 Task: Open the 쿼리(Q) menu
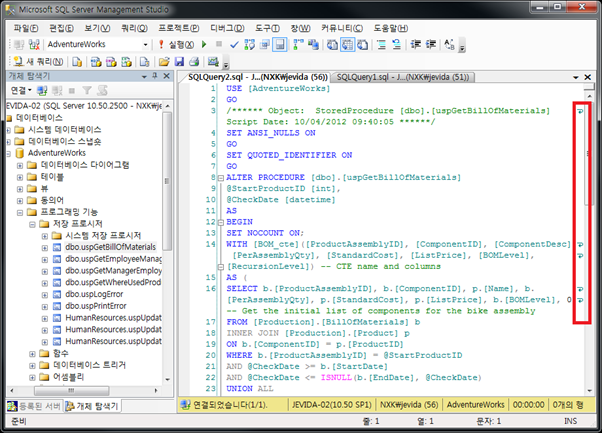[134, 28]
